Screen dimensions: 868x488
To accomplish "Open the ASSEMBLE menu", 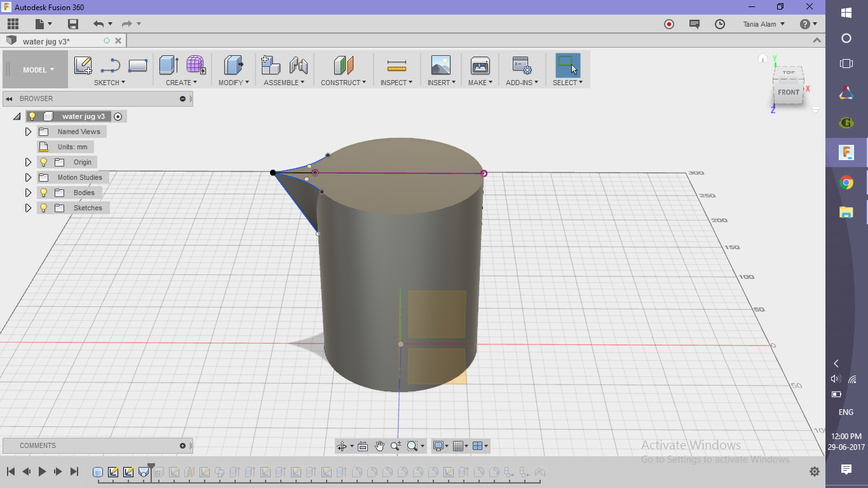I will tap(284, 83).
